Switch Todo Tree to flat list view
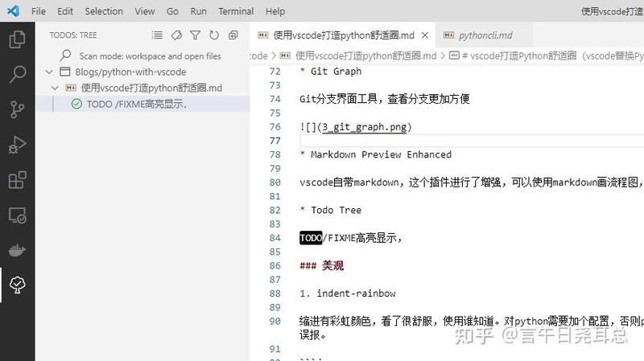Viewport: 644px width, 361px height. (157, 35)
